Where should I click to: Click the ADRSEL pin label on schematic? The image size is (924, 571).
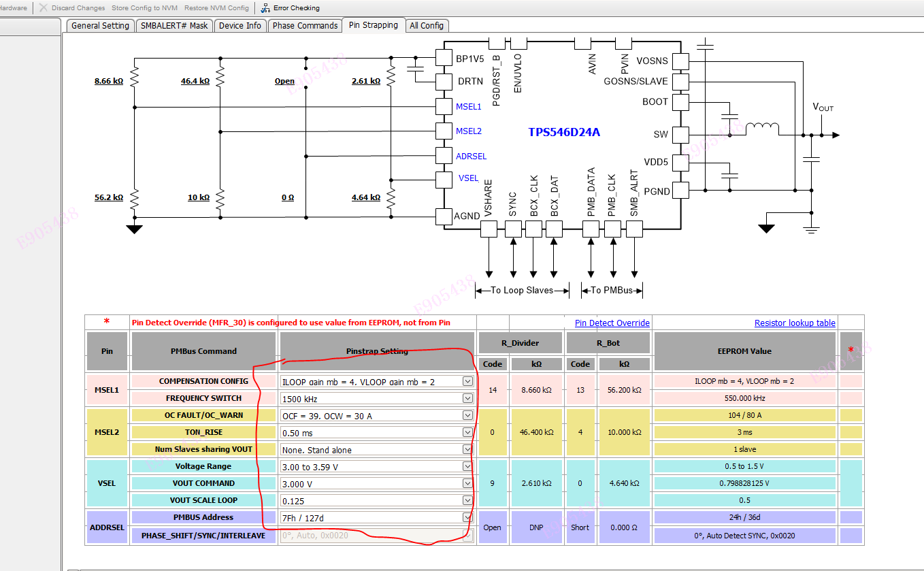471,157
